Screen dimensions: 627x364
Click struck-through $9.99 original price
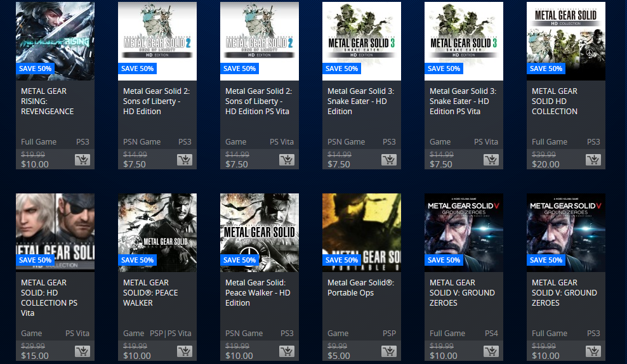338,346
